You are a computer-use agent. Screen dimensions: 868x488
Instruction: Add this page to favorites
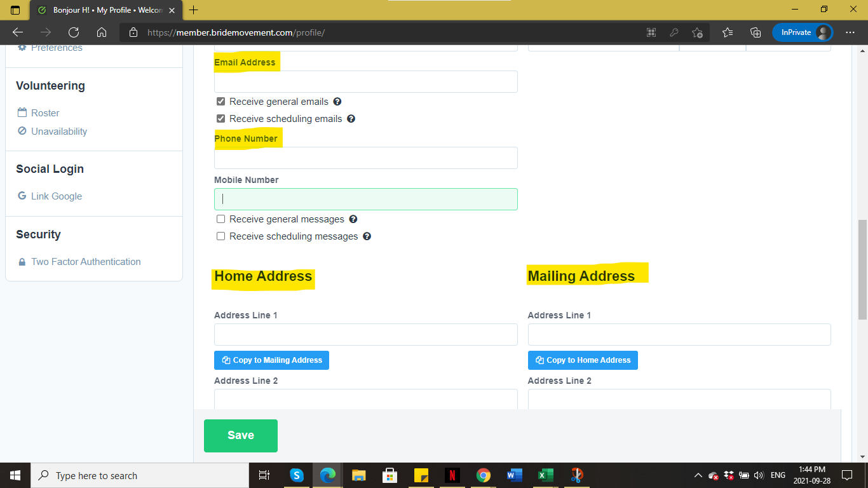tap(698, 32)
